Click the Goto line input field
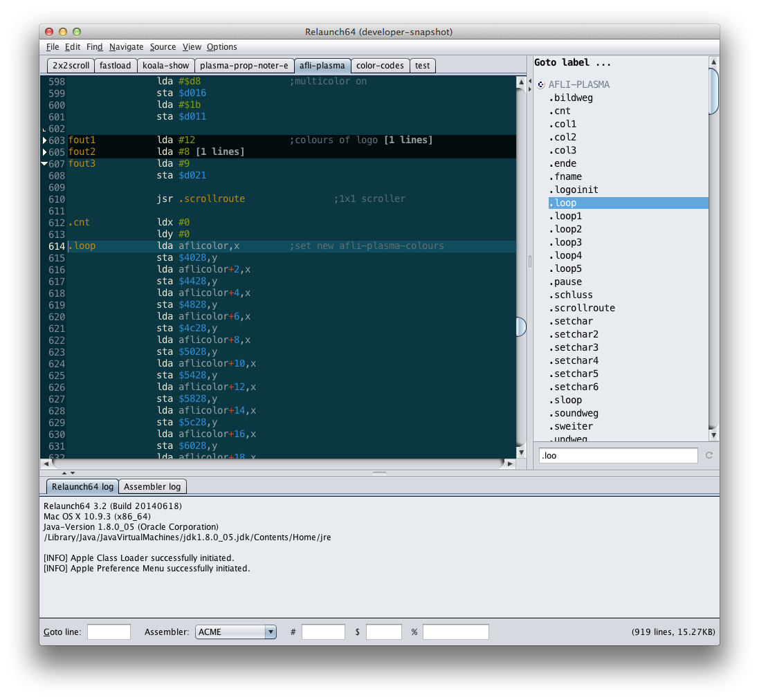 (109, 632)
